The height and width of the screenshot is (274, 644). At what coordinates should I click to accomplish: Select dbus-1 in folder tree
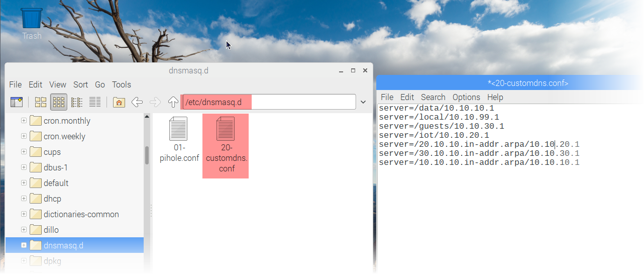56,167
